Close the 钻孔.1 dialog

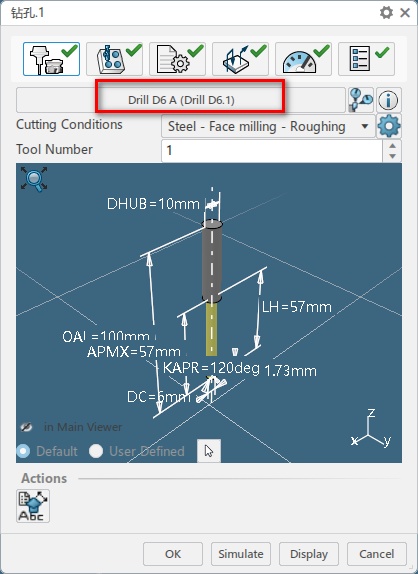click(x=405, y=13)
